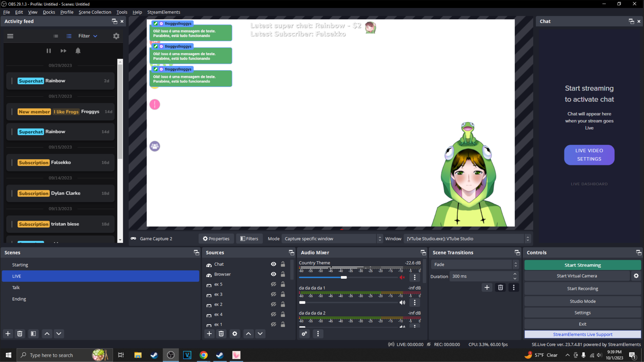Click the alerts bell icon in Activity feed

[x=78, y=51]
